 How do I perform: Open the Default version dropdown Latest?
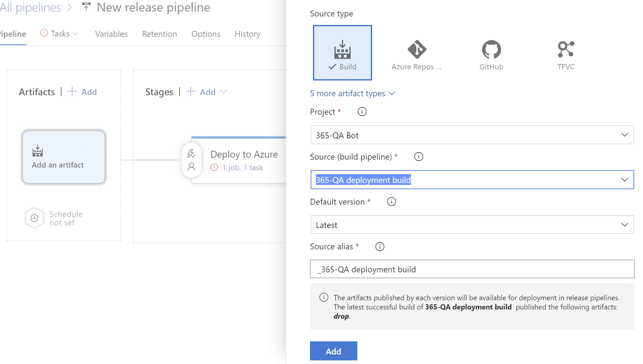[x=472, y=225]
